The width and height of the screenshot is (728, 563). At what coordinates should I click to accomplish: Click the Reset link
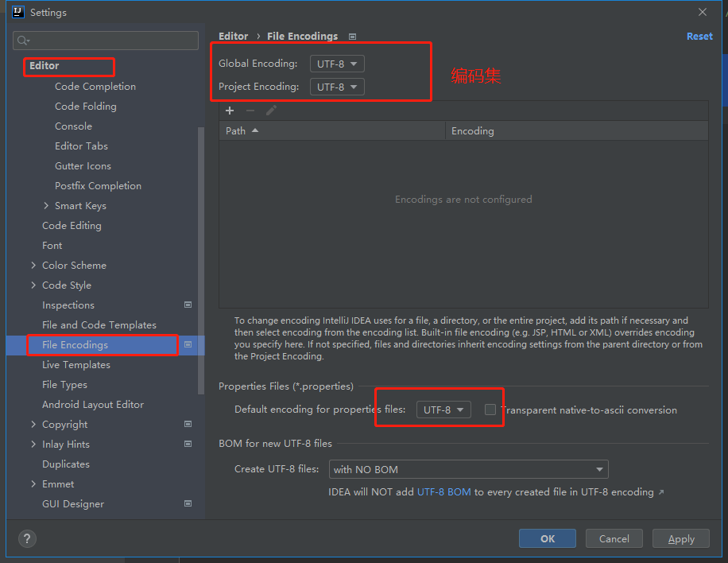point(699,37)
